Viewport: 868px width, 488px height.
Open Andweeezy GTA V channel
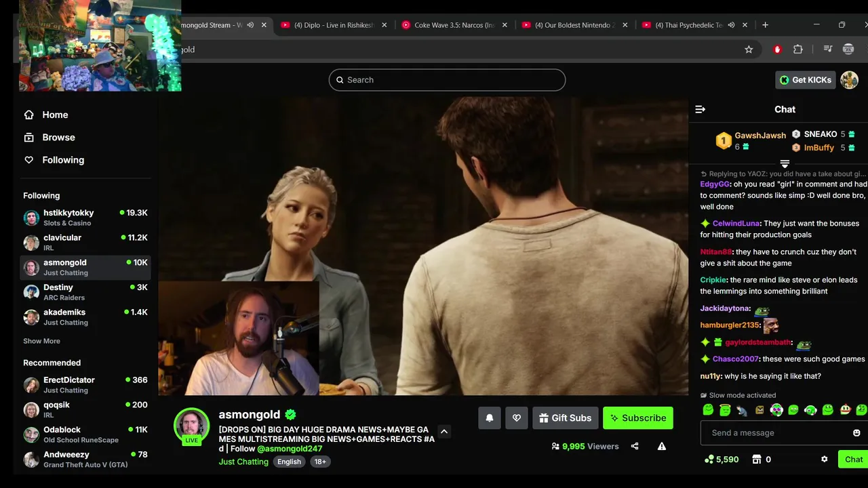point(85,460)
